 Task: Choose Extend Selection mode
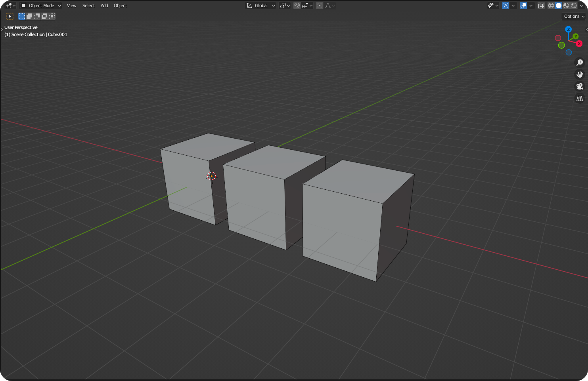tap(29, 16)
